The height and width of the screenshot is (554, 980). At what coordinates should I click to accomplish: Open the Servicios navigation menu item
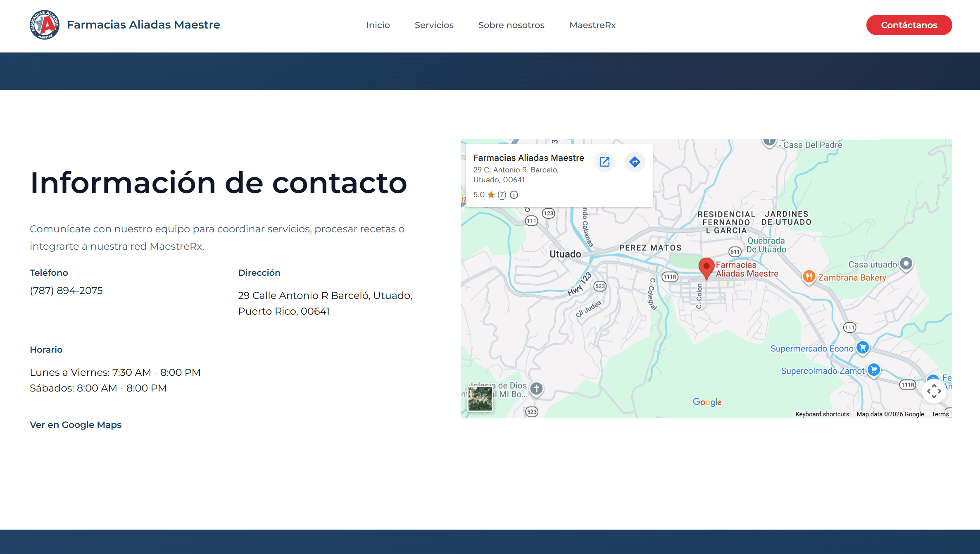pyautogui.click(x=434, y=25)
